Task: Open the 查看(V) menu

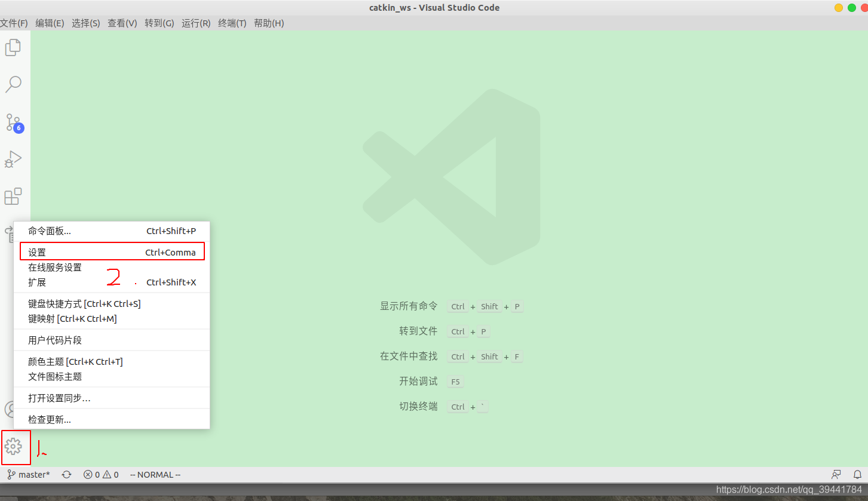Action: pyautogui.click(x=122, y=23)
